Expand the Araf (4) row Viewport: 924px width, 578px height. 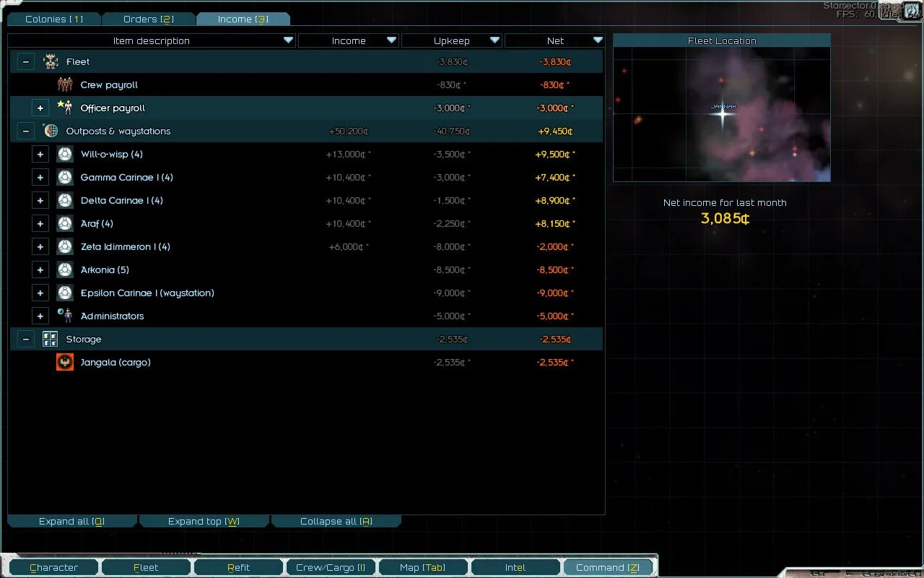click(x=40, y=223)
